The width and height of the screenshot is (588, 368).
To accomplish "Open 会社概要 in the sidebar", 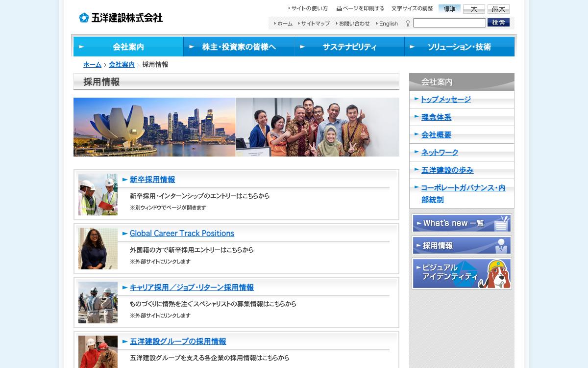I will pyautogui.click(x=436, y=135).
